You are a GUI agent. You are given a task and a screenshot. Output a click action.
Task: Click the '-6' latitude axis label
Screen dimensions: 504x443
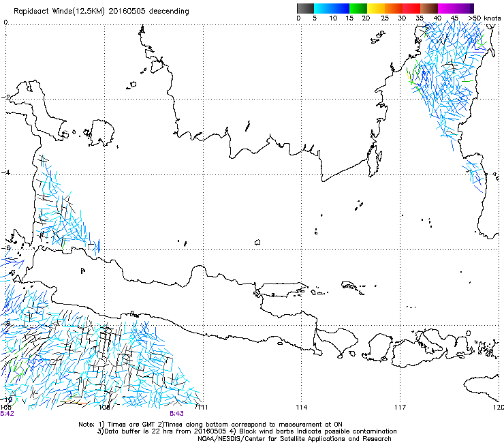point(5,248)
